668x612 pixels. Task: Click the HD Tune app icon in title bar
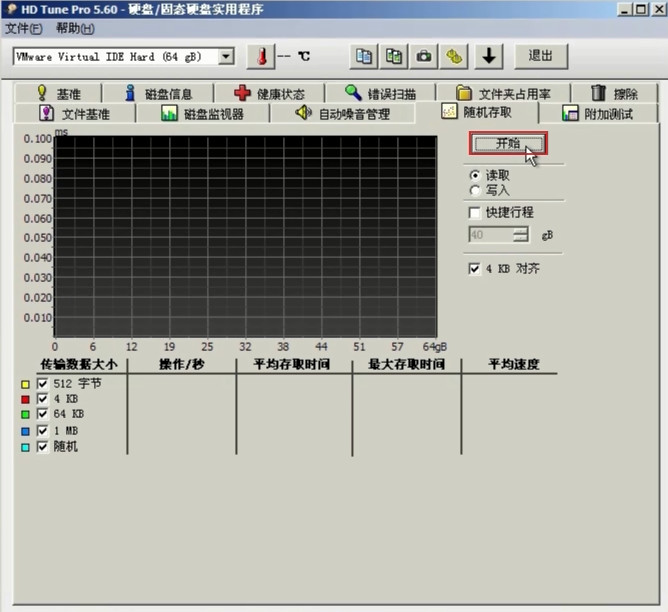click(11, 9)
